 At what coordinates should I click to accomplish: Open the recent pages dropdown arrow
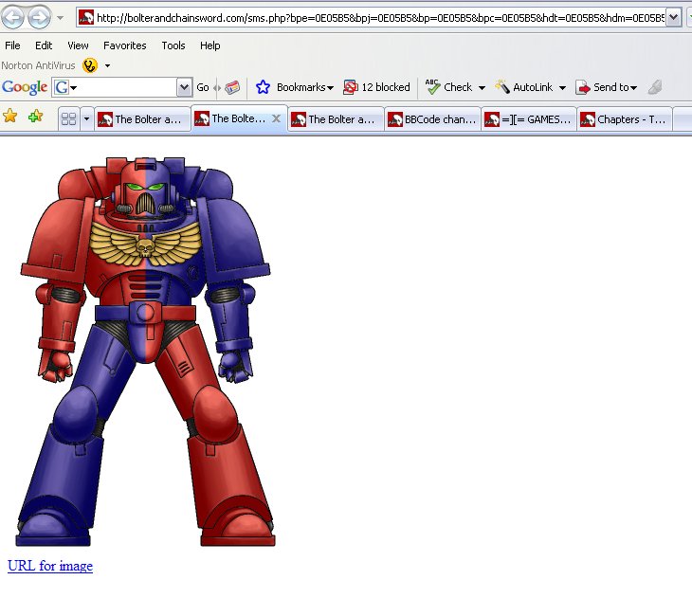pos(61,18)
